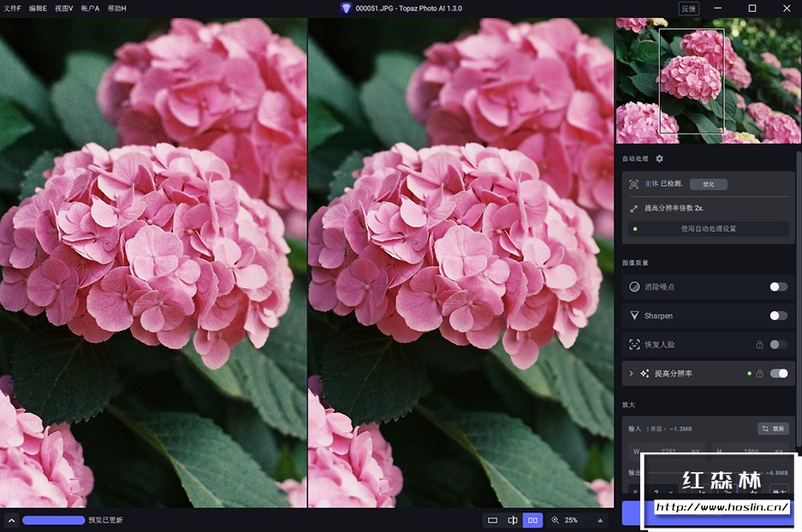
Task: Open zoom level menu beside 25%
Action: [x=599, y=520]
